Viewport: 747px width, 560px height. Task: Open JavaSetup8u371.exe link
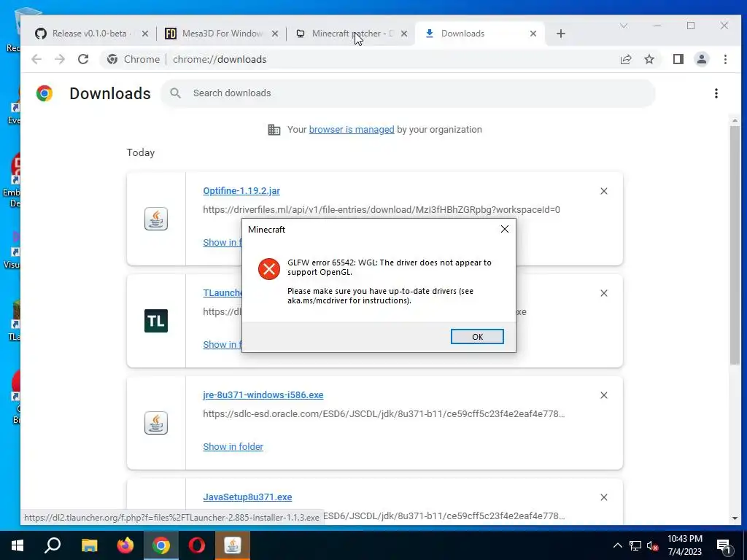point(247,497)
